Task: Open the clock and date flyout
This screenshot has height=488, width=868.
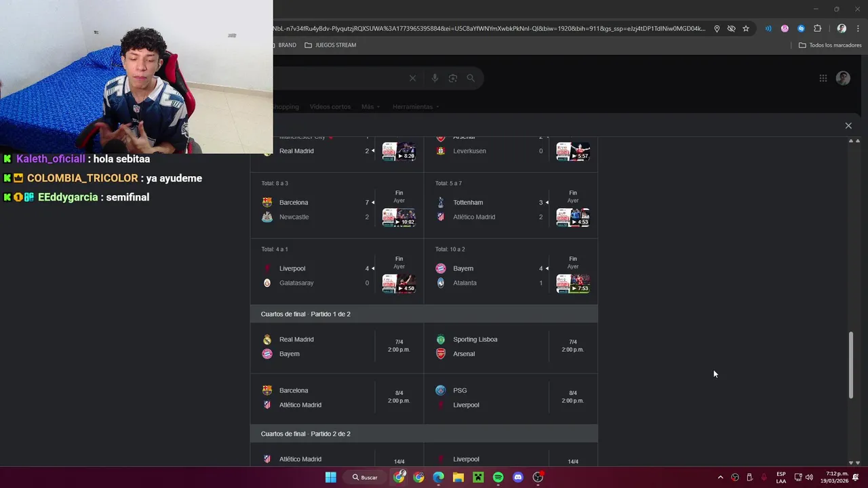Action: click(834, 477)
